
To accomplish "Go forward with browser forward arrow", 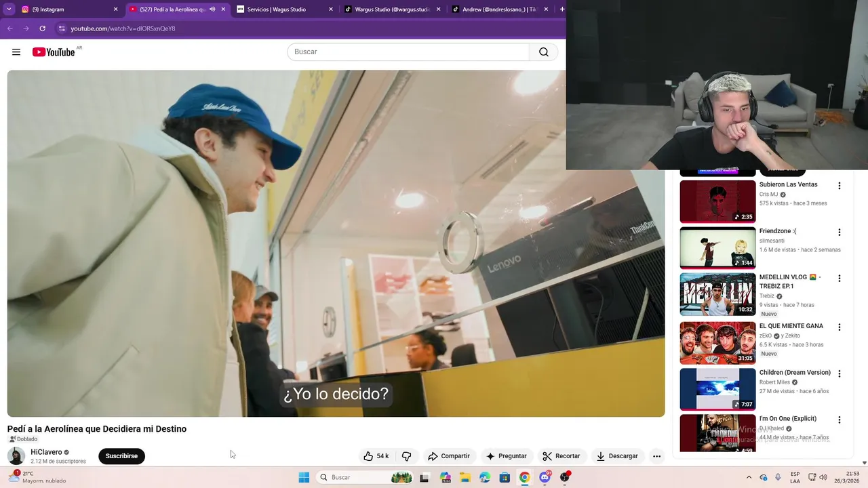I will click(x=26, y=28).
